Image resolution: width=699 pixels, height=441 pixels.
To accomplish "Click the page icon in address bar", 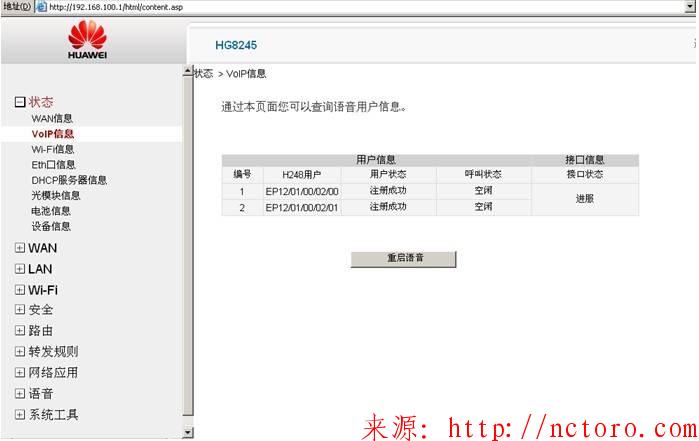I will coord(41,7).
